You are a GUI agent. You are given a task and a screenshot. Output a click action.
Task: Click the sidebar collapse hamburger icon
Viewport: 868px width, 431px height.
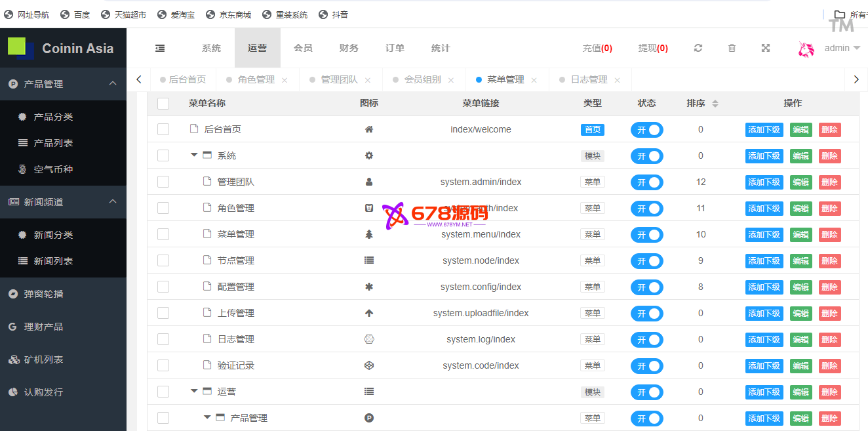160,48
